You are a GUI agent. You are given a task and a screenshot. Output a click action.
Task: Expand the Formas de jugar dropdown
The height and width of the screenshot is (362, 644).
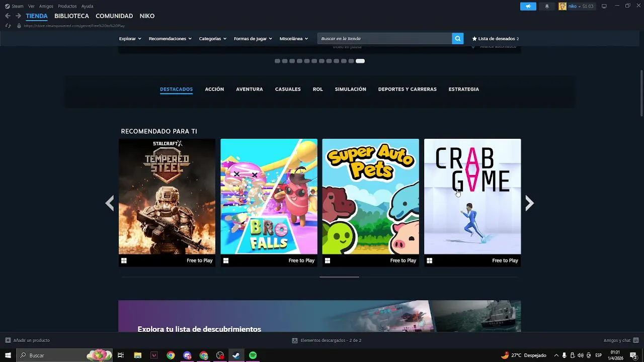(253, 39)
